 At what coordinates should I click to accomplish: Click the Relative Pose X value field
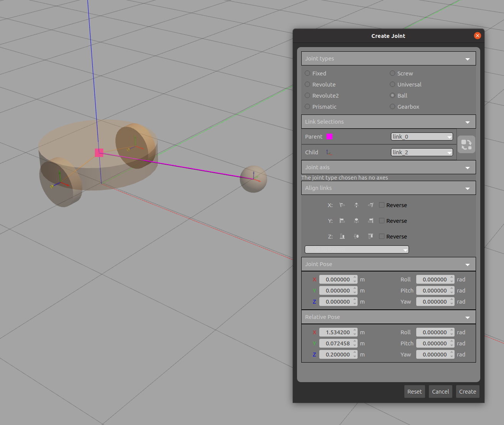point(336,332)
